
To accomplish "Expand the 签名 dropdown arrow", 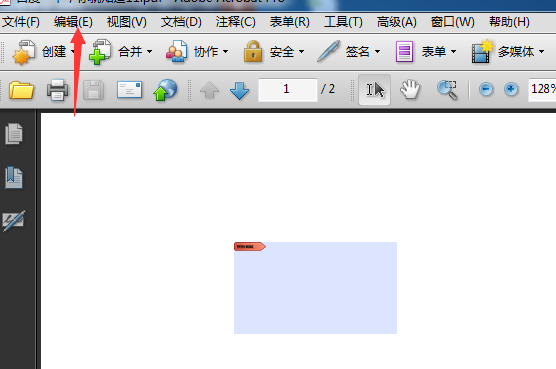I will click(x=378, y=52).
